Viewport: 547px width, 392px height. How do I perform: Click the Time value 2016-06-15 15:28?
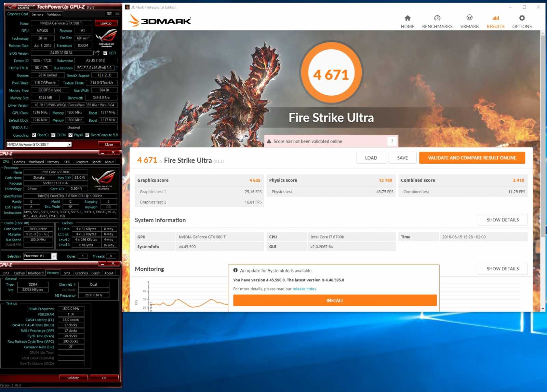tap(464, 237)
